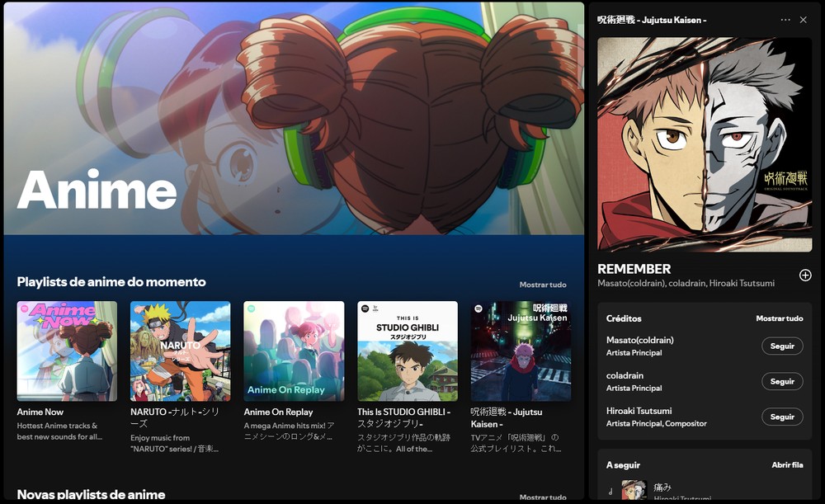Screen dimensions: 825x504
Task: Select the 呪術廻戦 - Jujutsu Kaisen card title
Action: tap(507, 417)
